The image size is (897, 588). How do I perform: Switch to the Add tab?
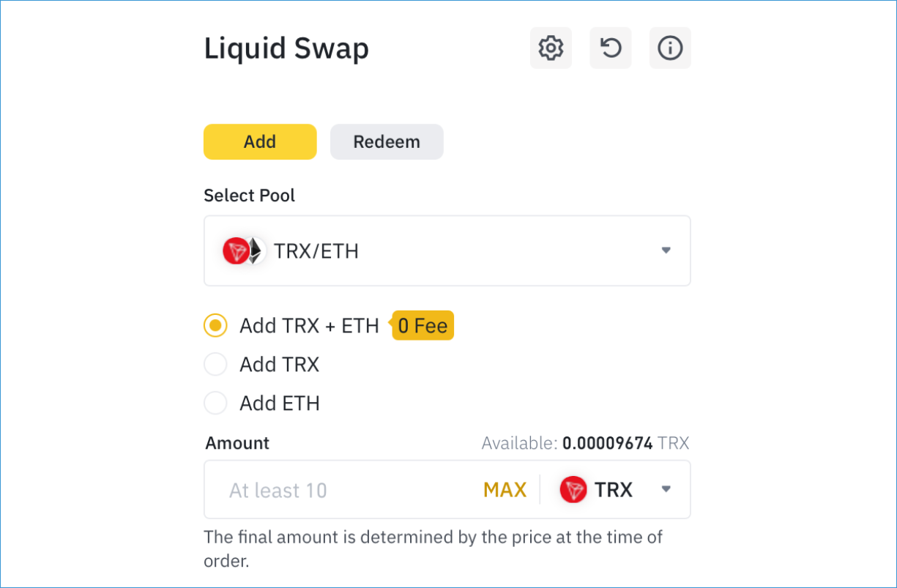(x=260, y=142)
